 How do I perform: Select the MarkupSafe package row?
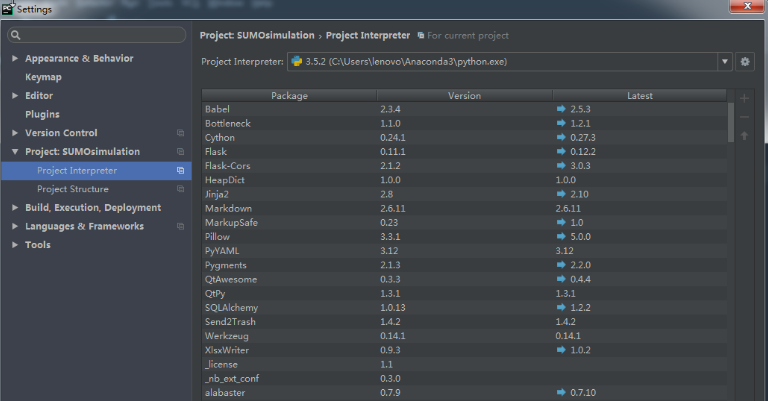[464, 222]
